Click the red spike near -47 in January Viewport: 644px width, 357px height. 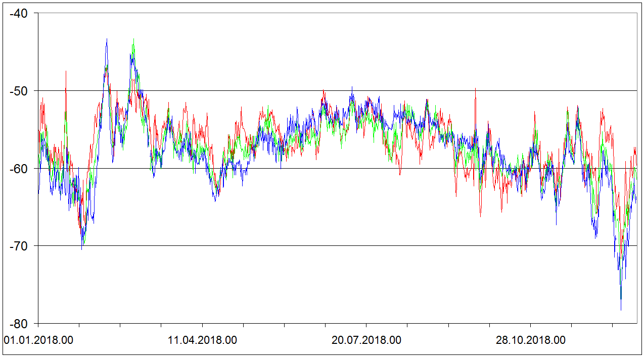click(66, 72)
